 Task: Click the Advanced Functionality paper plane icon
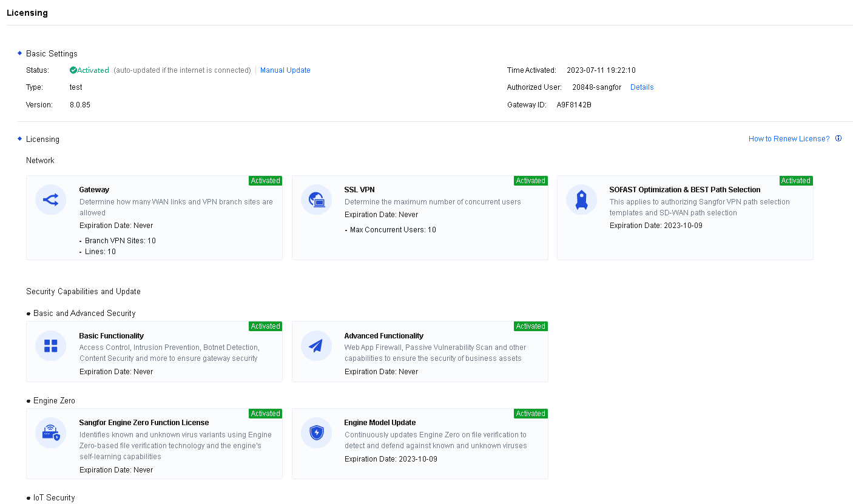(316, 346)
